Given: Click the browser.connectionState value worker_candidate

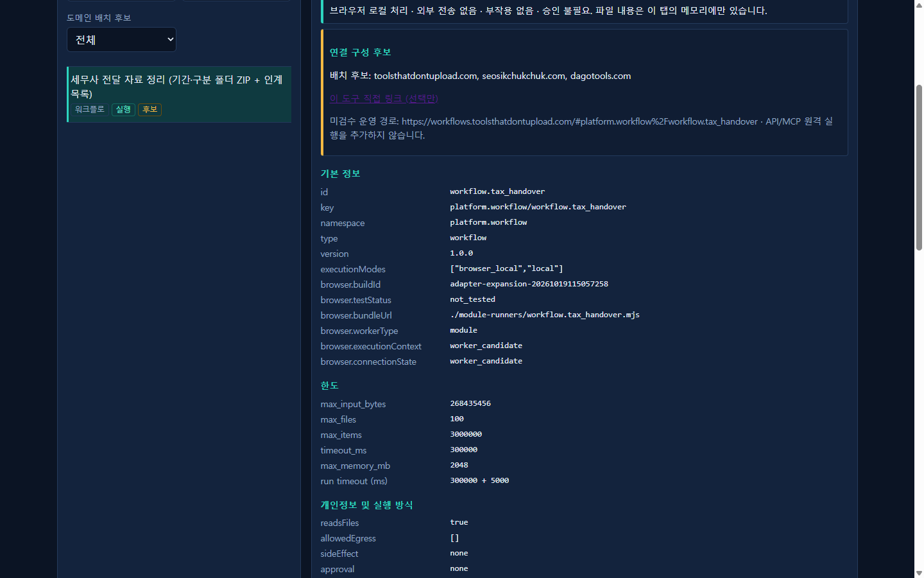Looking at the screenshot, I should [486, 361].
